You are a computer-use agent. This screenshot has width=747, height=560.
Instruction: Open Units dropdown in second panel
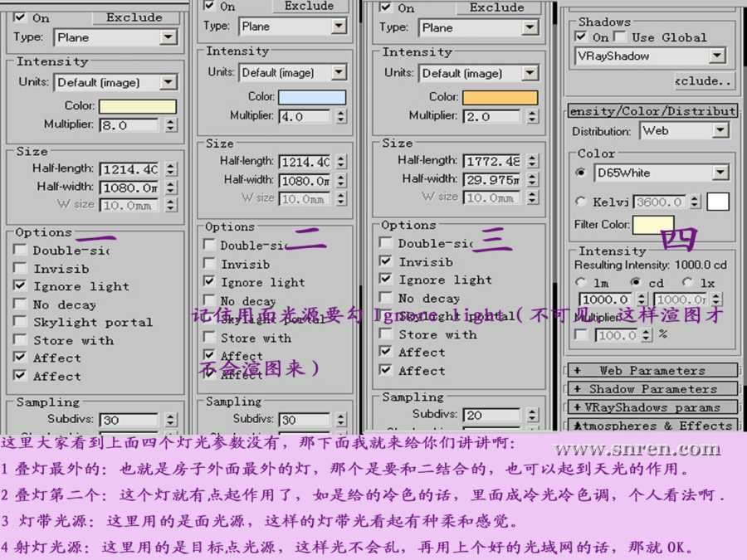tap(339, 72)
